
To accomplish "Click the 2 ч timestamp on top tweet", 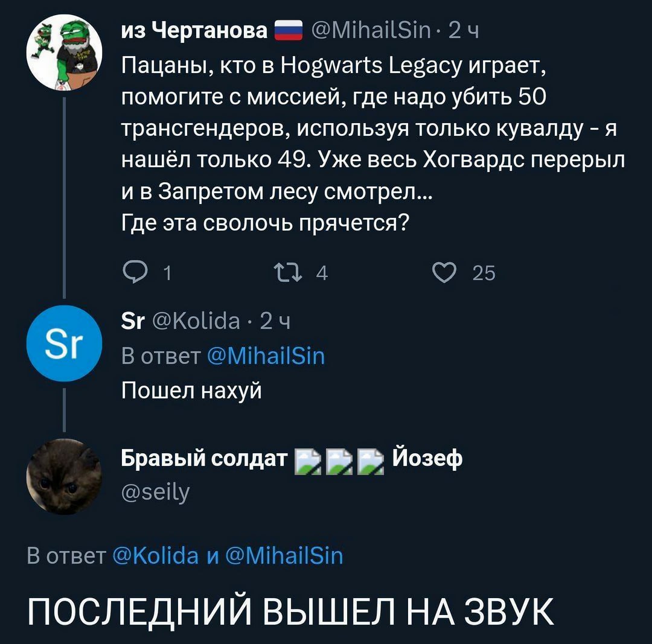I will (464, 30).
